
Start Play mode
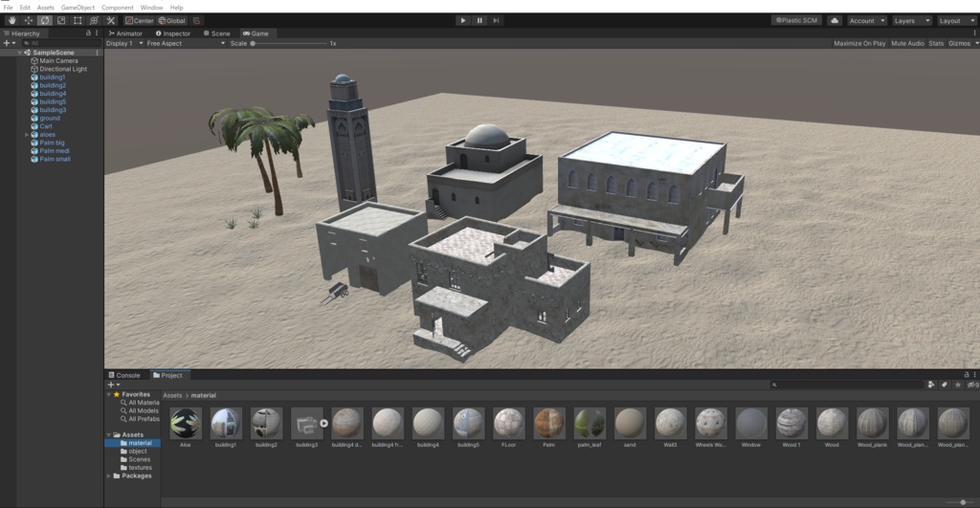point(463,21)
